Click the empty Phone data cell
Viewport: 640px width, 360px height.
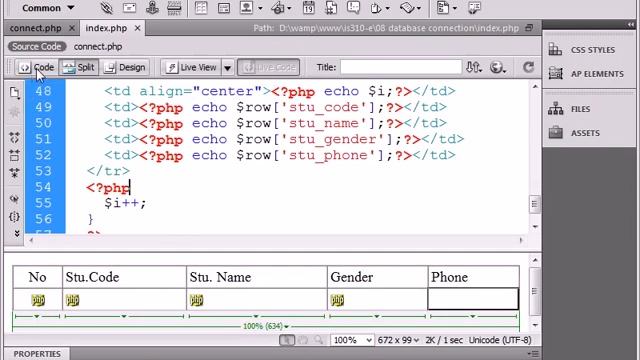(x=473, y=299)
